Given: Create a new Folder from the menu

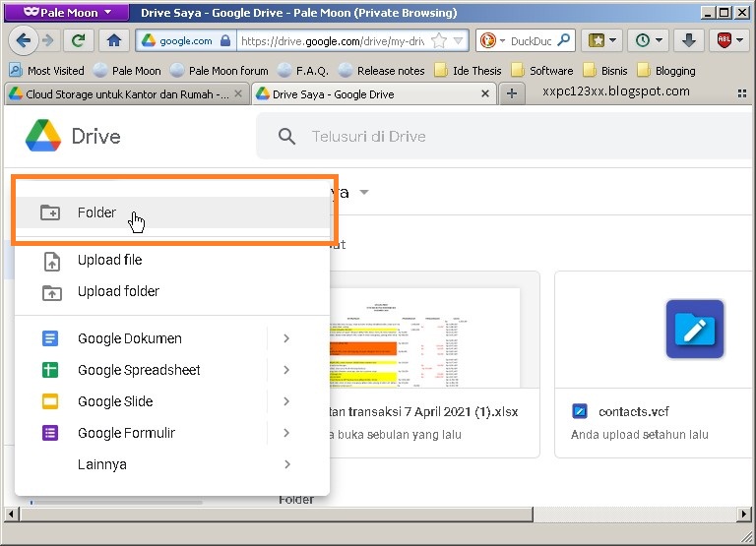Looking at the screenshot, I should click(173, 212).
